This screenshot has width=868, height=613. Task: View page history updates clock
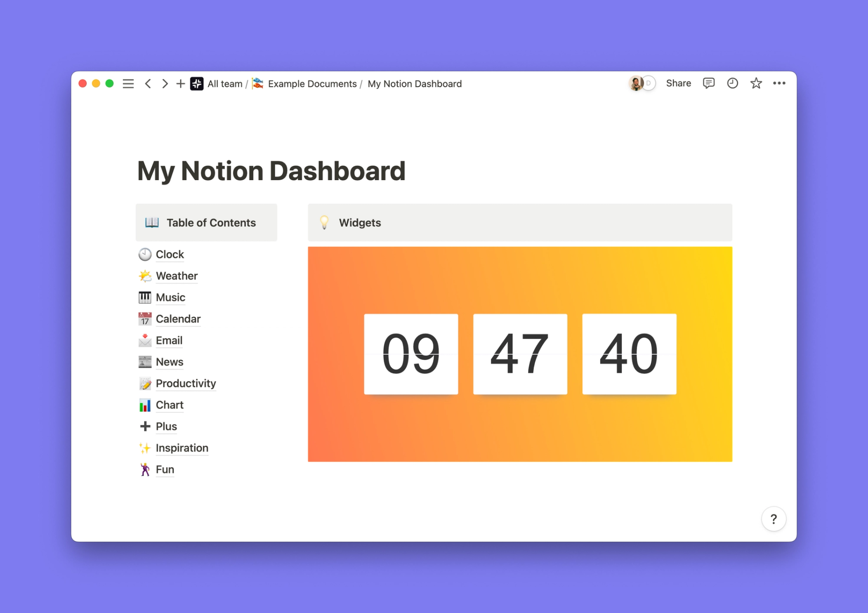pyautogui.click(x=732, y=83)
